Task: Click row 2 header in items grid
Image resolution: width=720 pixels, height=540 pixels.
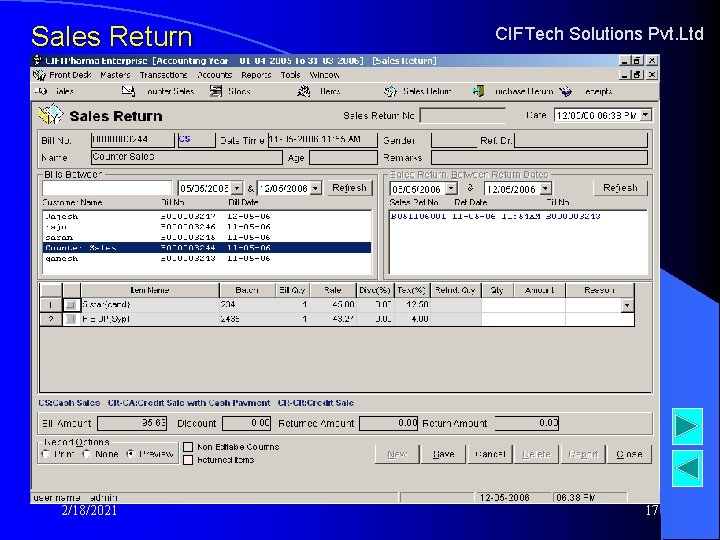Action: click(51, 319)
